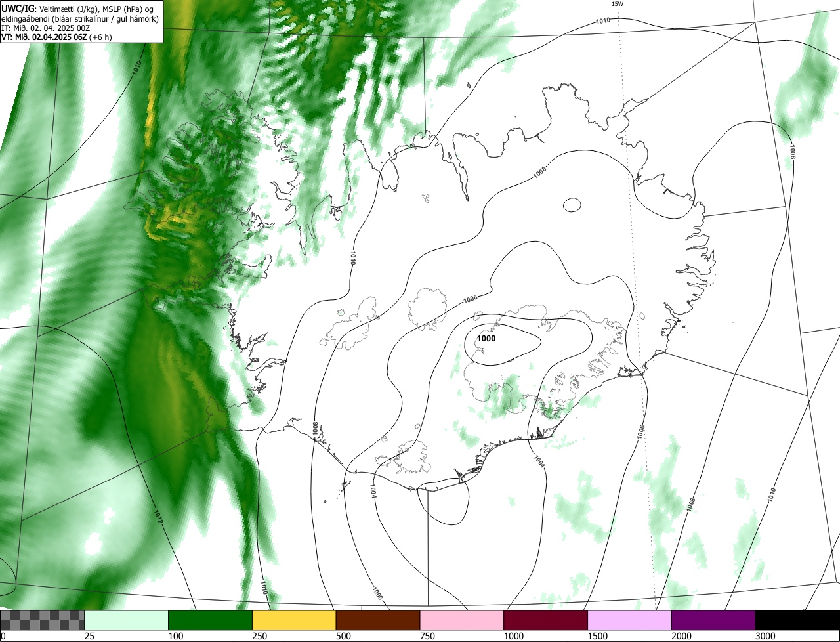Choose the yellow 250–500 legend swatch
This screenshot has height=642, width=840.
point(294,620)
